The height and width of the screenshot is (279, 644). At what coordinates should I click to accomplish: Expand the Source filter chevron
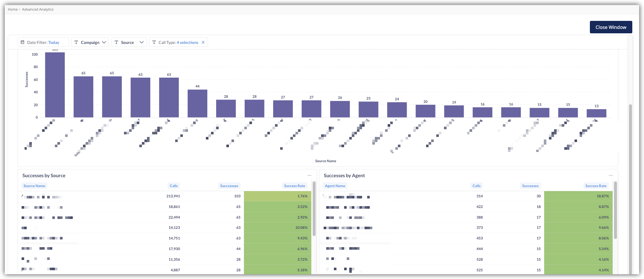[142, 42]
